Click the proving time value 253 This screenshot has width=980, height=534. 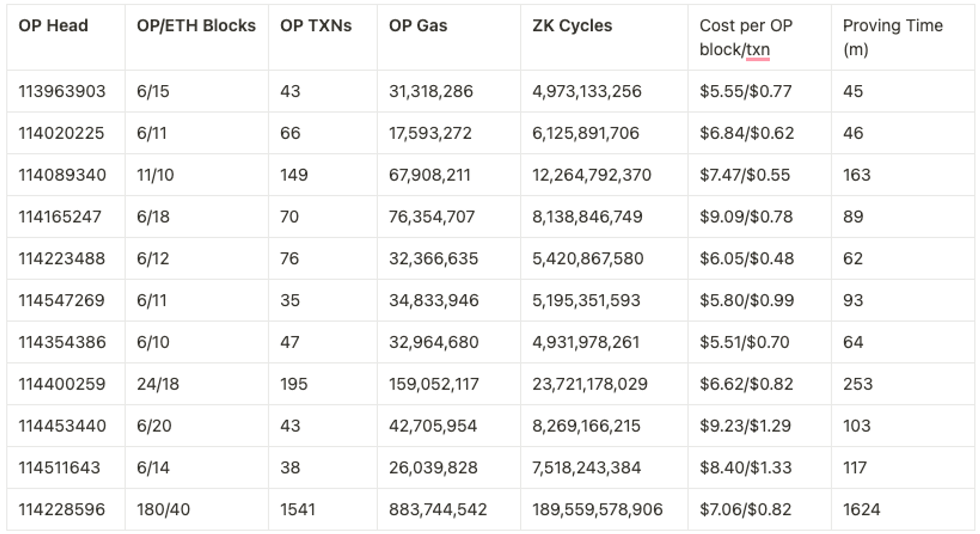click(x=858, y=384)
